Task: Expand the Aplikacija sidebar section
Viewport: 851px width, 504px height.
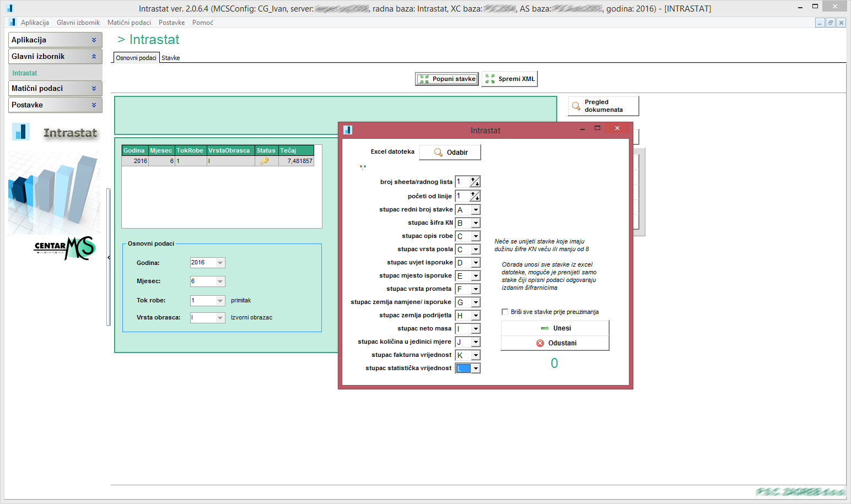Action: point(55,40)
